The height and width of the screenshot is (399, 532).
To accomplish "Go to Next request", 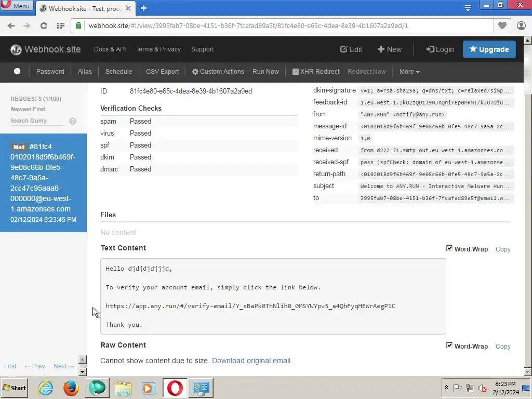I will 64,366.
